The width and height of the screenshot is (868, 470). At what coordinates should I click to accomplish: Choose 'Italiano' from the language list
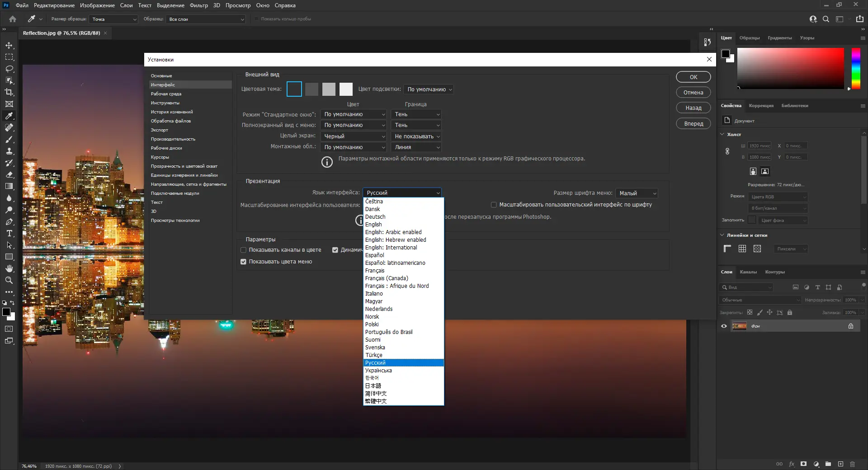[x=374, y=294]
